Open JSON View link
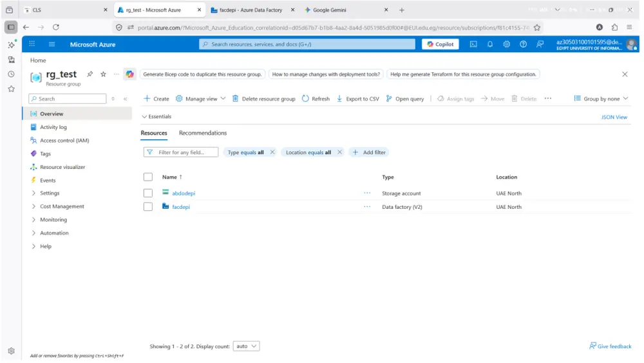Image resolution: width=644 pixels, height=363 pixels. click(614, 117)
